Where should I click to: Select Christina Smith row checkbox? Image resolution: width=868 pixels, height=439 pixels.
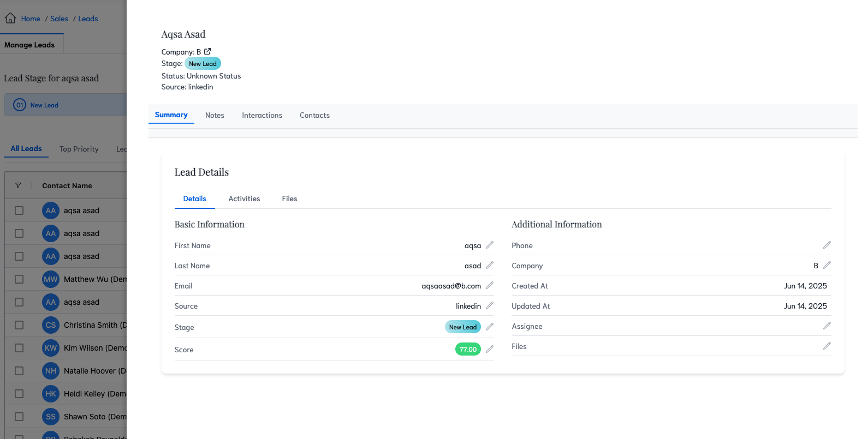coord(19,325)
